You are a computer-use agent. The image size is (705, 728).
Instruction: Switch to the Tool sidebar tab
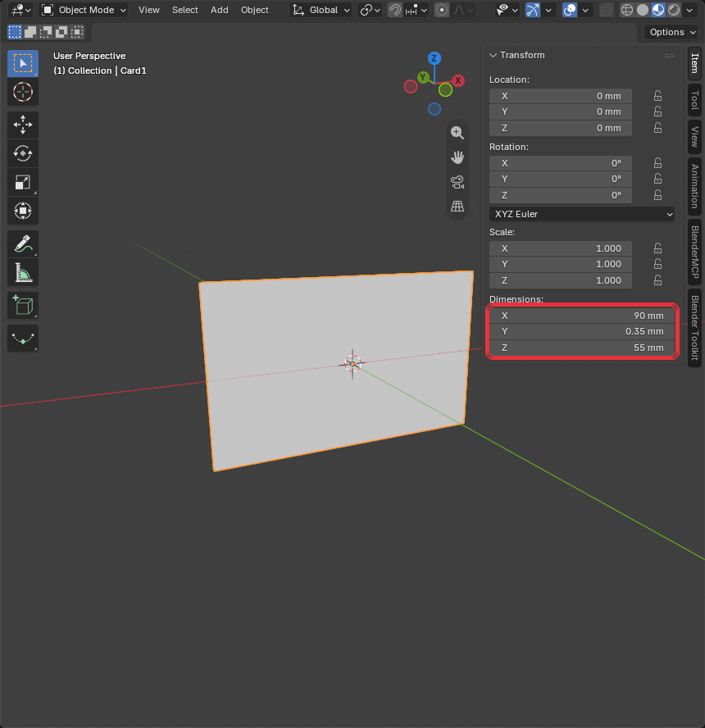click(694, 100)
